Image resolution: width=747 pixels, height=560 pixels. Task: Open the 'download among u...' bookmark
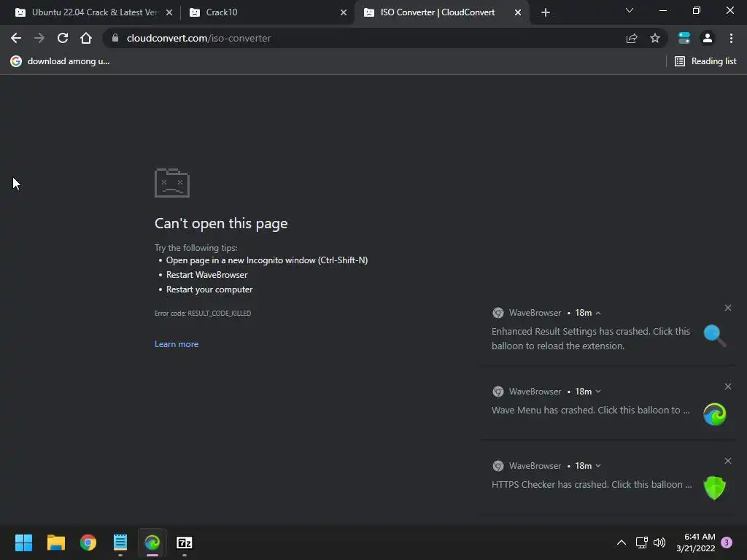tap(60, 61)
